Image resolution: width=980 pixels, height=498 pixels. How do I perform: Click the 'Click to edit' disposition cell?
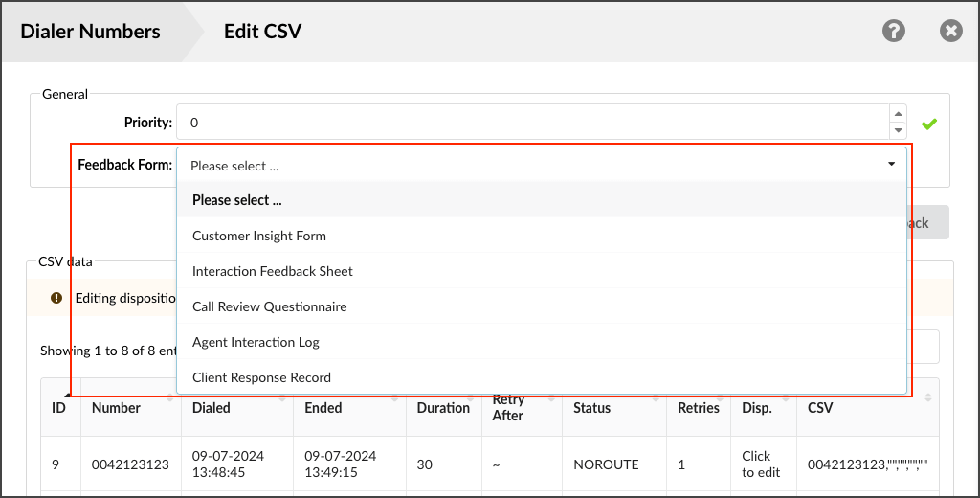pyautogui.click(x=764, y=464)
